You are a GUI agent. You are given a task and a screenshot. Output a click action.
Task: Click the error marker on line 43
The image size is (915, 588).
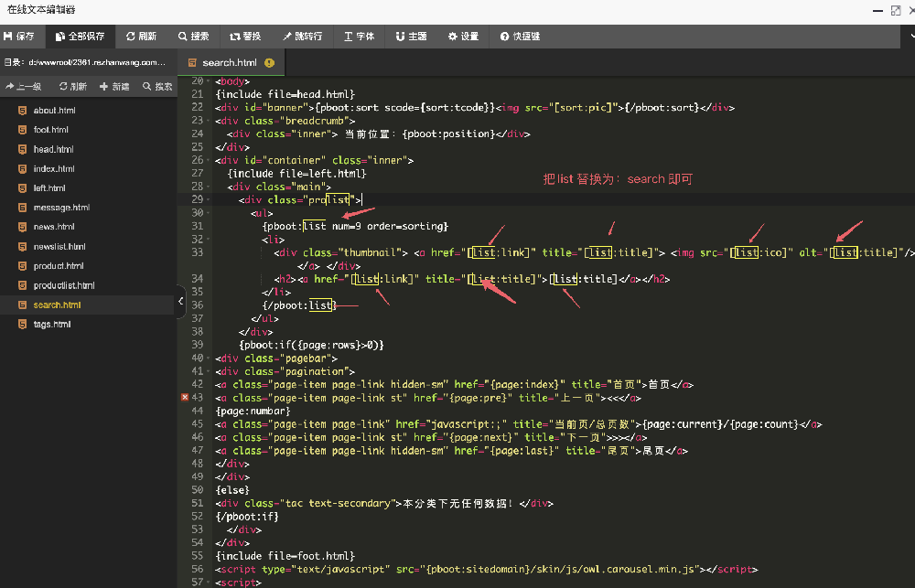pyautogui.click(x=185, y=397)
